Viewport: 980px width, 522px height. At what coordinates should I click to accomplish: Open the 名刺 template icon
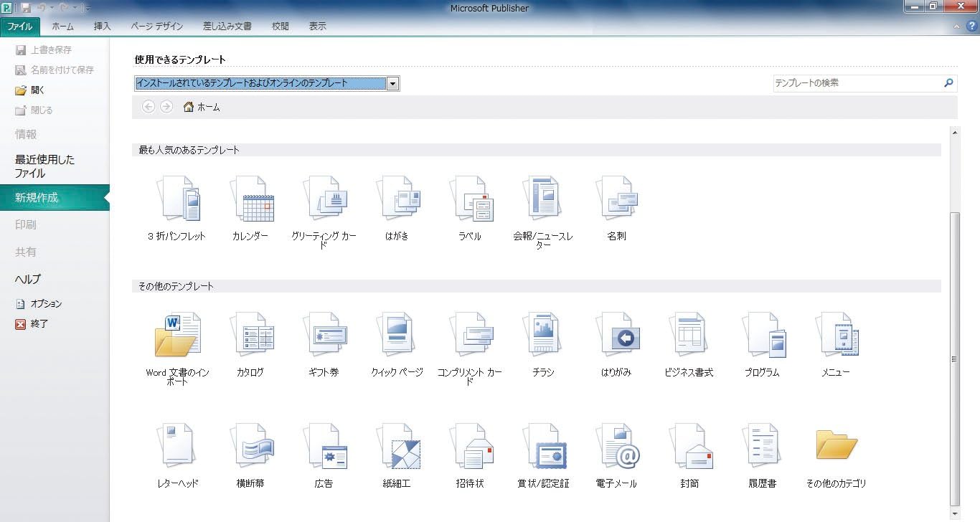[x=616, y=197]
